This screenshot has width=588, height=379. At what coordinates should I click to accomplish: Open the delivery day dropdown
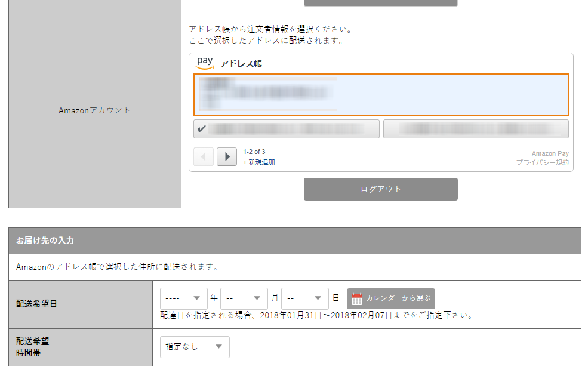click(305, 298)
